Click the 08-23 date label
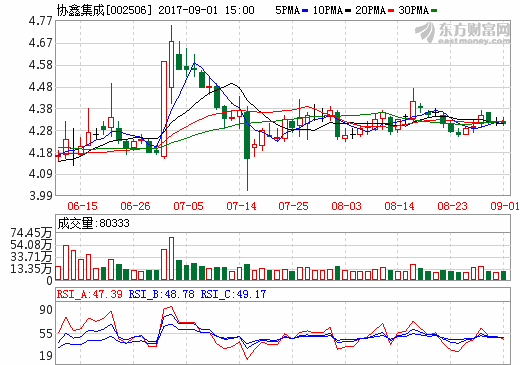The image size is (520, 365). pyautogui.click(x=452, y=206)
